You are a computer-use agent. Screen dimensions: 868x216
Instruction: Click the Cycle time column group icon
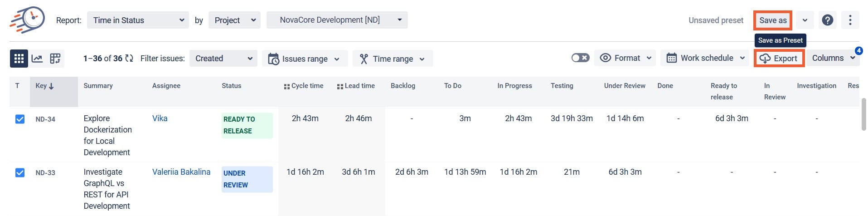coord(286,86)
